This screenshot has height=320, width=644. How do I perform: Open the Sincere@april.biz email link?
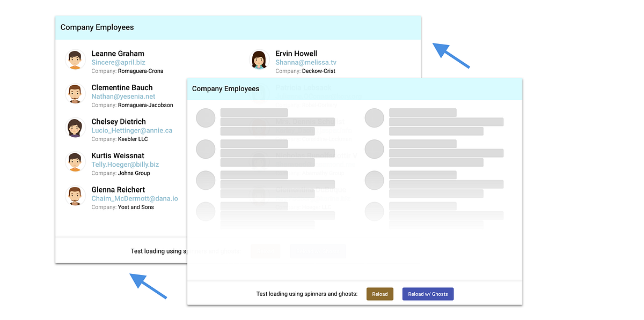click(x=118, y=62)
